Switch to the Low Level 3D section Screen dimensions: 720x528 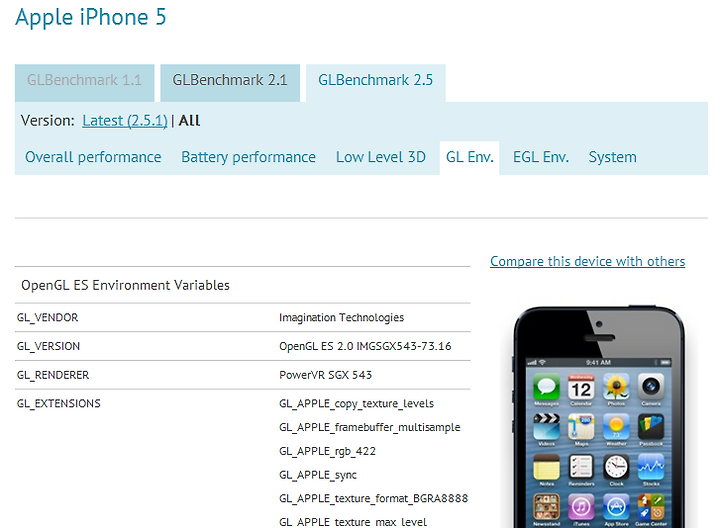[381, 157]
